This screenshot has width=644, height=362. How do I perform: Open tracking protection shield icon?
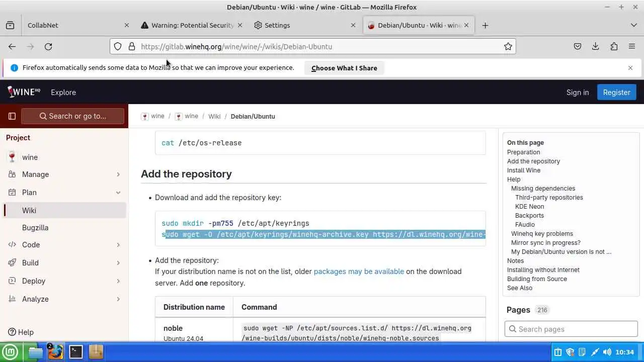click(118, 46)
